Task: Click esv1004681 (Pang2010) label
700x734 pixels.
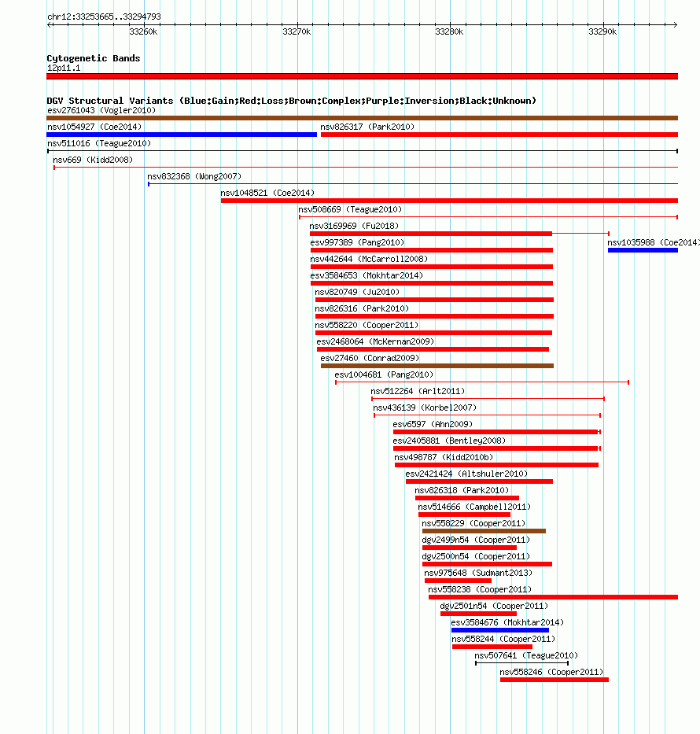Action: pyautogui.click(x=384, y=375)
